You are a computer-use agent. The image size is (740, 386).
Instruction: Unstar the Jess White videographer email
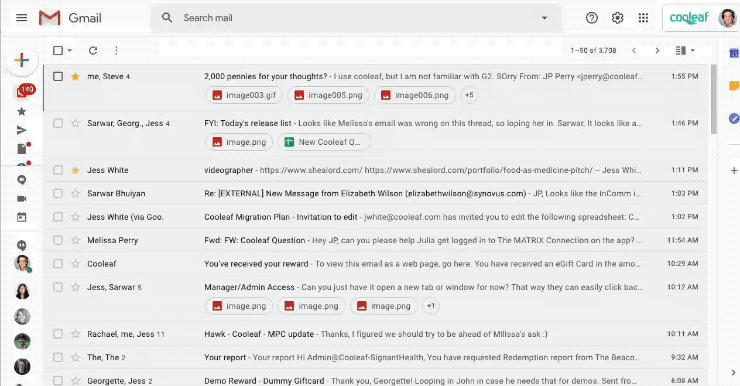coord(75,170)
